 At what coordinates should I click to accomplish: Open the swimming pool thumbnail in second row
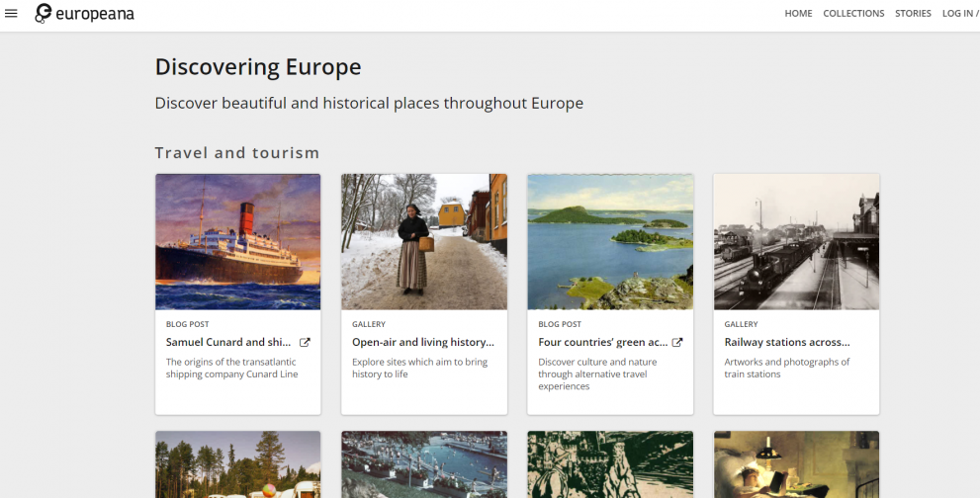tap(424, 464)
